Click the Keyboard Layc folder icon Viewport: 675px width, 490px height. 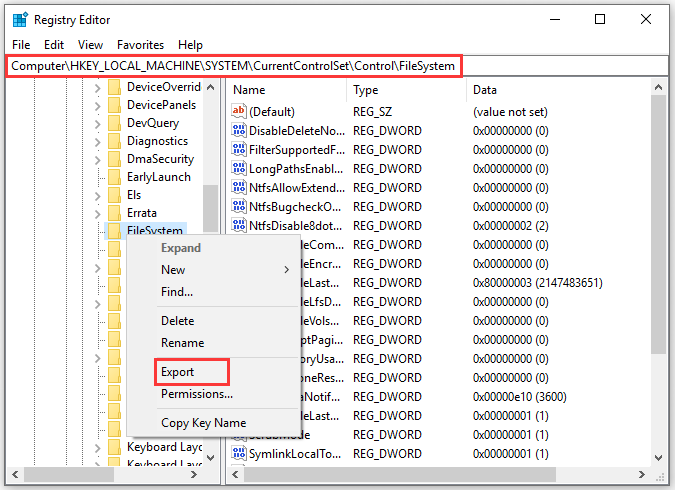point(115,448)
